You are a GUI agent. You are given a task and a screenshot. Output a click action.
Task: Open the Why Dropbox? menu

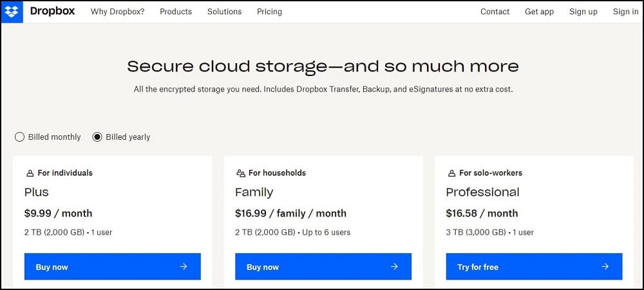point(117,12)
